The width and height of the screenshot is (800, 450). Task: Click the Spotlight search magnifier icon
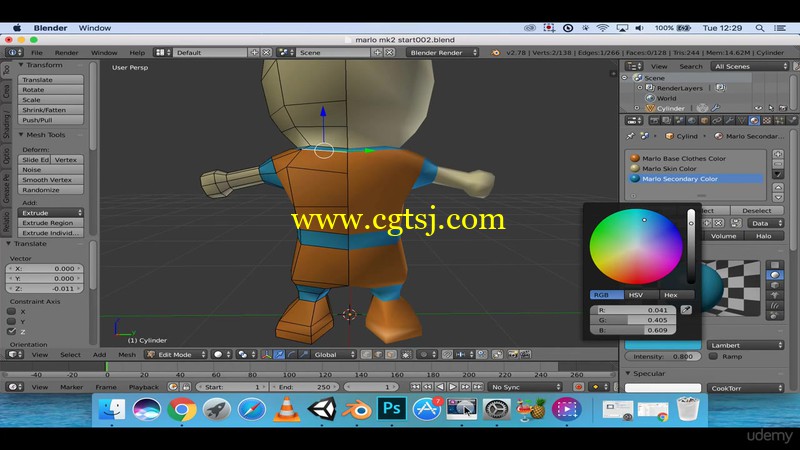pyautogui.click(x=760, y=28)
